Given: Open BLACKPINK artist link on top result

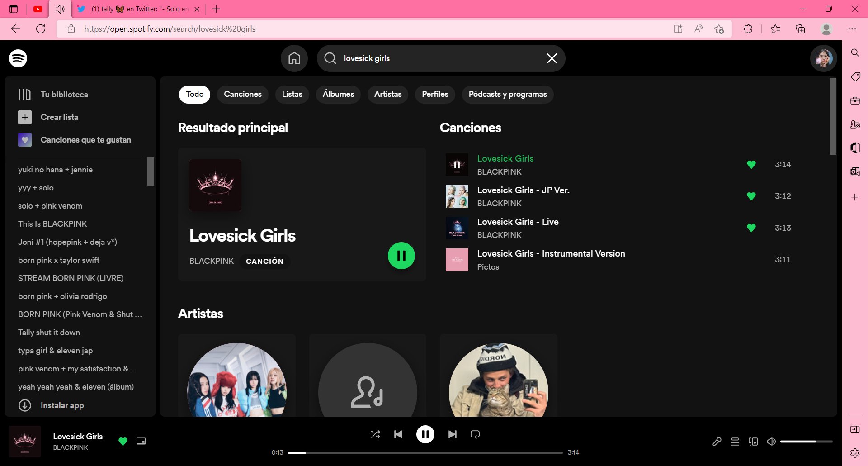Looking at the screenshot, I should pos(212,261).
